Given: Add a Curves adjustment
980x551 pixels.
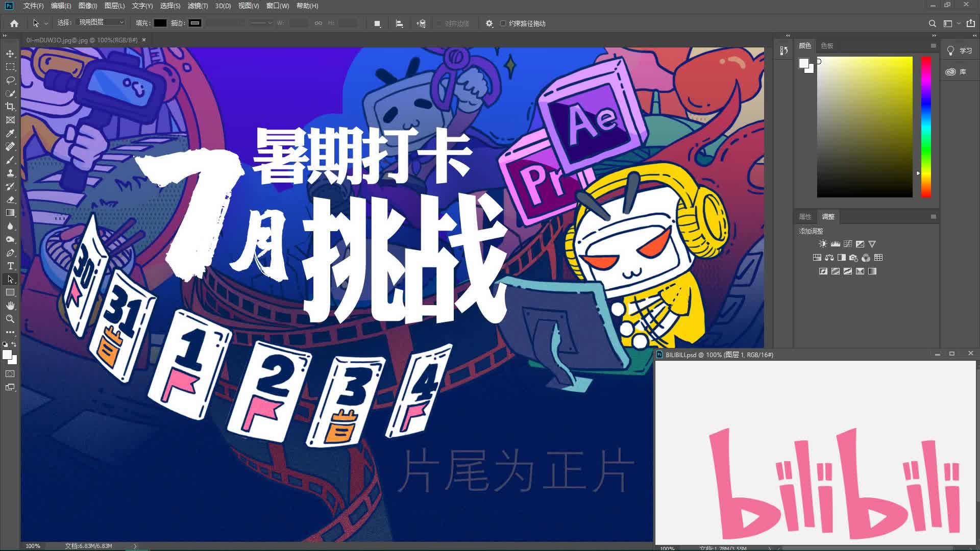Looking at the screenshot, I should [848, 244].
